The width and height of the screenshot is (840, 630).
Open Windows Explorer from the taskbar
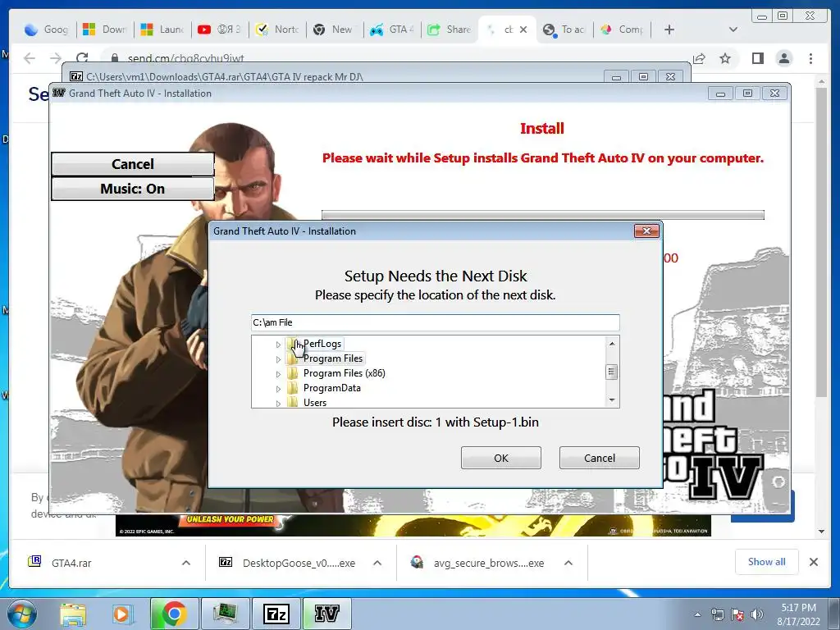[x=73, y=614]
